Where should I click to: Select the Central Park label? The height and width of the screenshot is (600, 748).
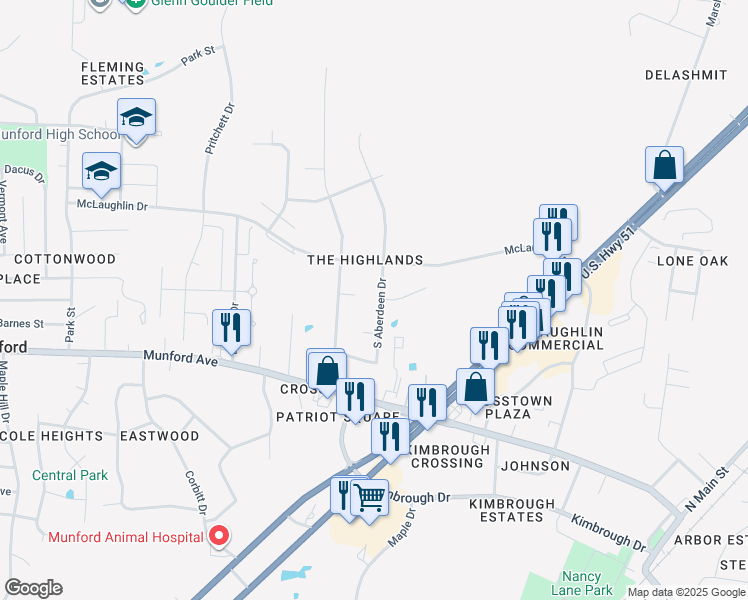[70, 476]
